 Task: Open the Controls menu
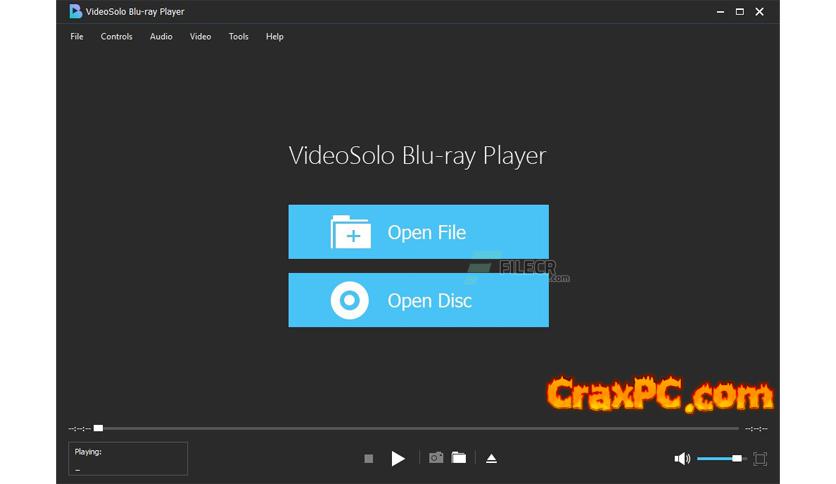click(116, 37)
